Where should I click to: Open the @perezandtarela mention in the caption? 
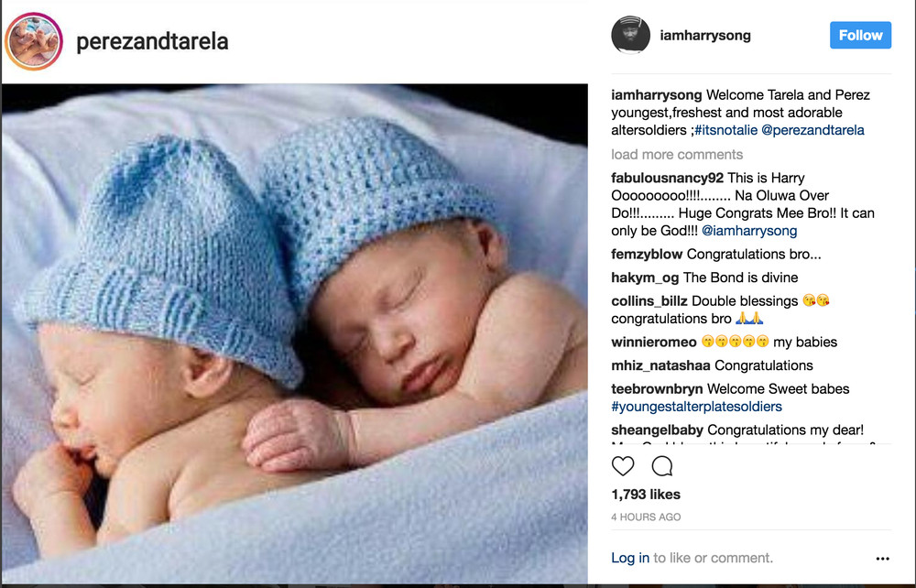pos(812,130)
